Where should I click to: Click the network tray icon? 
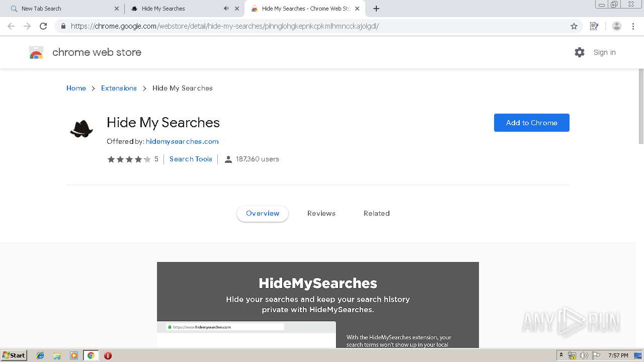[x=572, y=355]
